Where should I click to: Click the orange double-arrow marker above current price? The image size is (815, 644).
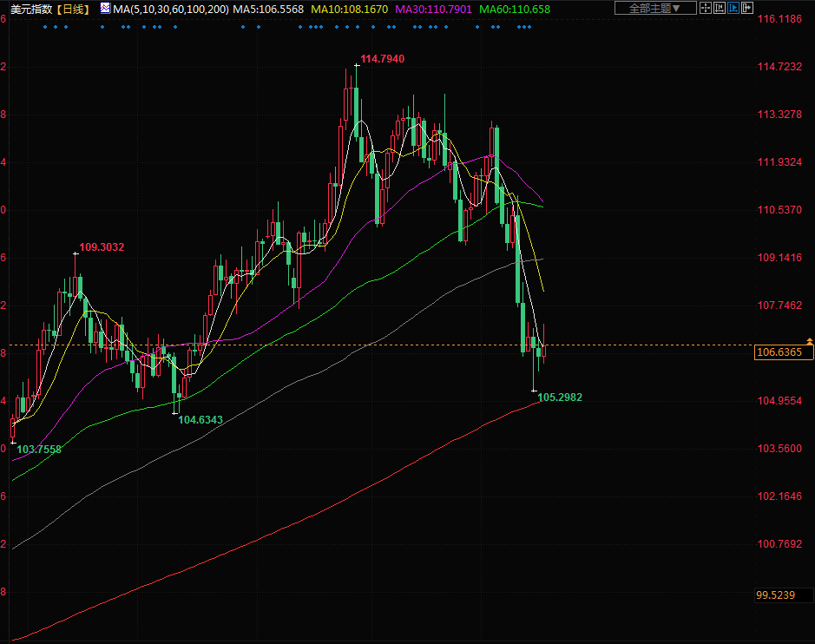809,340
